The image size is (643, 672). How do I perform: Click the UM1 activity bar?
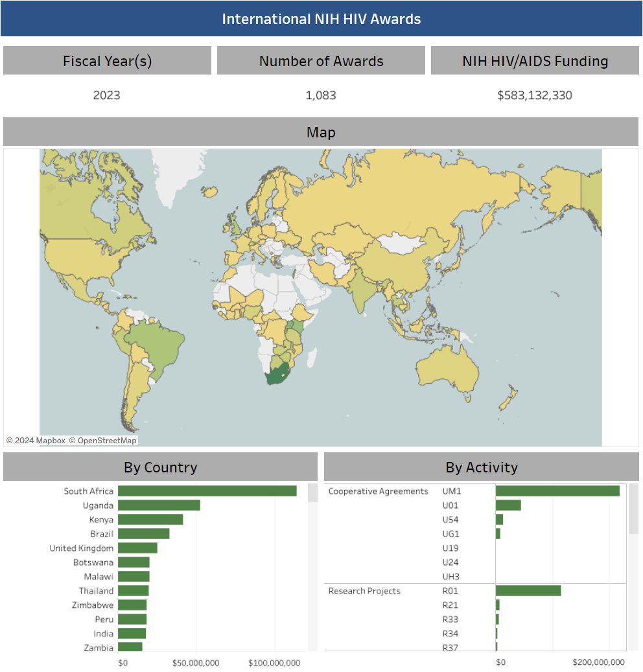coord(557,491)
